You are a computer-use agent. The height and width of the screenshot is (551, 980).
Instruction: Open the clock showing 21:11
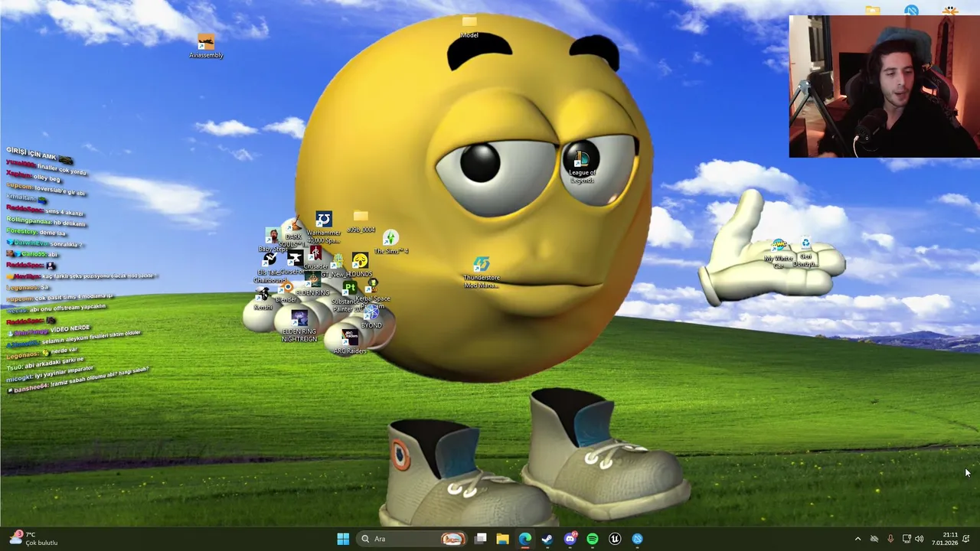pyautogui.click(x=943, y=539)
